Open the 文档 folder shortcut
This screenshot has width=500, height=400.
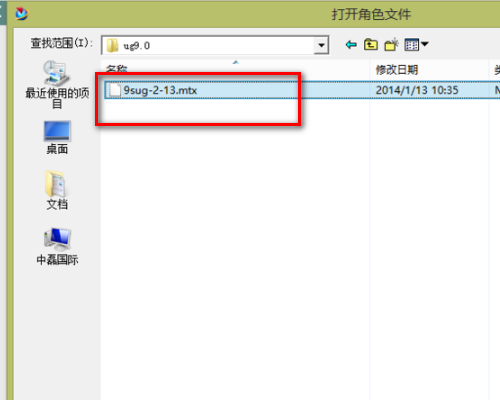[57, 190]
